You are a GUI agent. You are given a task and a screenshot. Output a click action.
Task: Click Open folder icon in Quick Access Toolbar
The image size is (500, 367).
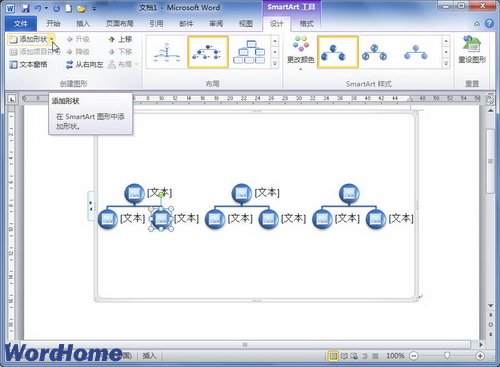click(x=81, y=8)
